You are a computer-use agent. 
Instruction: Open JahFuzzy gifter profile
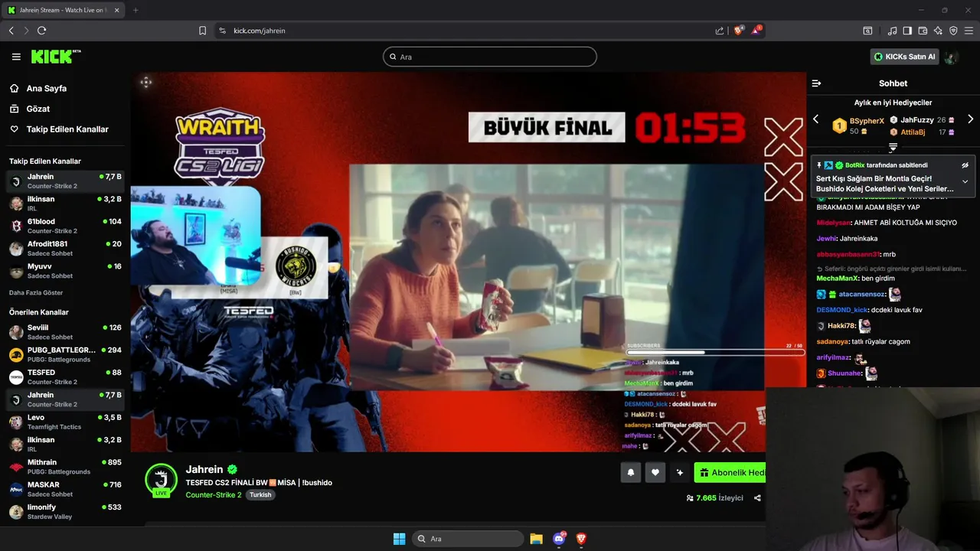[917, 120]
